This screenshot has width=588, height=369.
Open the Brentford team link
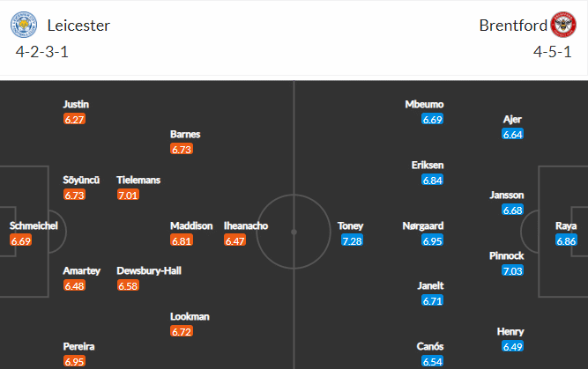tap(513, 26)
